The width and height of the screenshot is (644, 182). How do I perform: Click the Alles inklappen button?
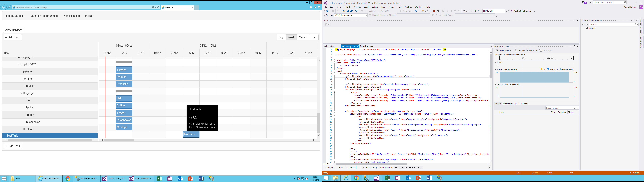coord(14,30)
